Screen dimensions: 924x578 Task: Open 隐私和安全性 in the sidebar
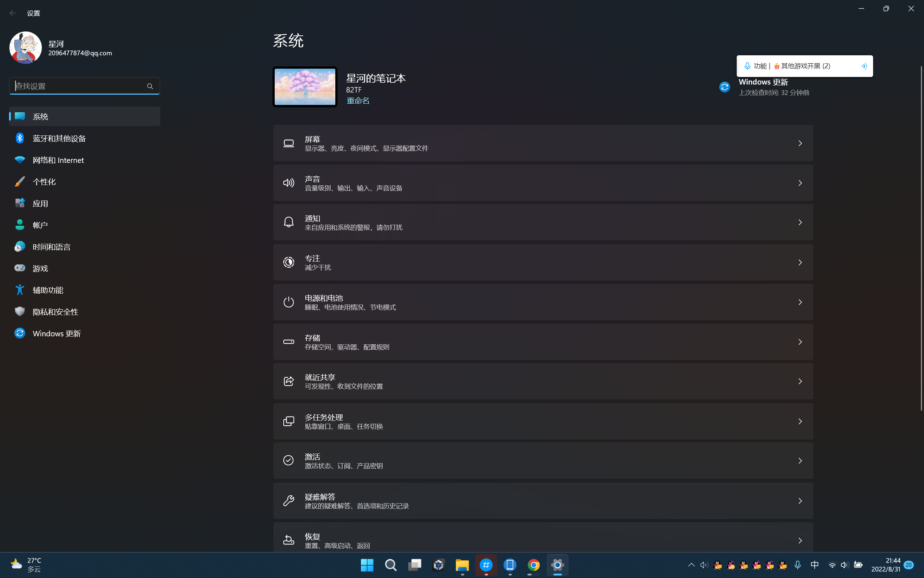tap(85, 312)
